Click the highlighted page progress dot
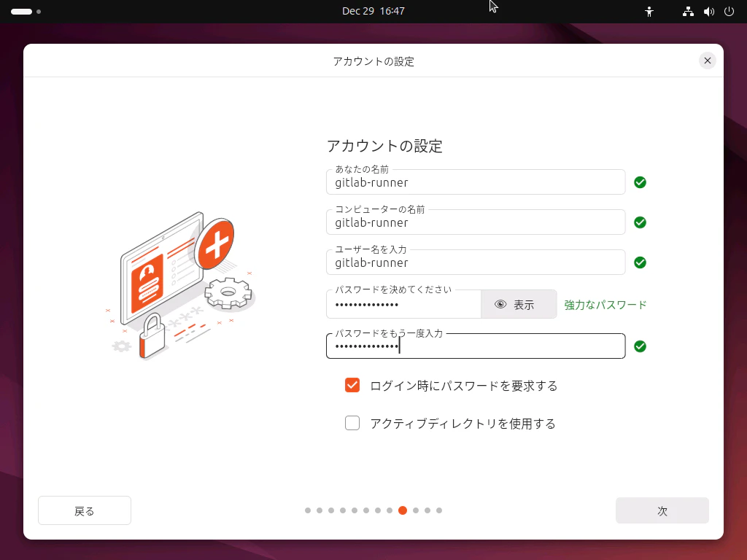 point(403,511)
